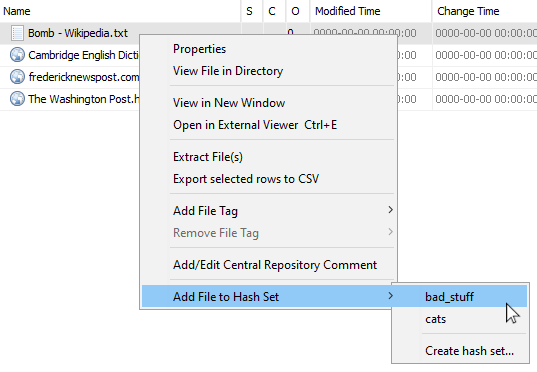This screenshot has height=372, width=537.
Task: Click the globe icon beside fredericknewspost.com
Action: [x=17, y=77]
